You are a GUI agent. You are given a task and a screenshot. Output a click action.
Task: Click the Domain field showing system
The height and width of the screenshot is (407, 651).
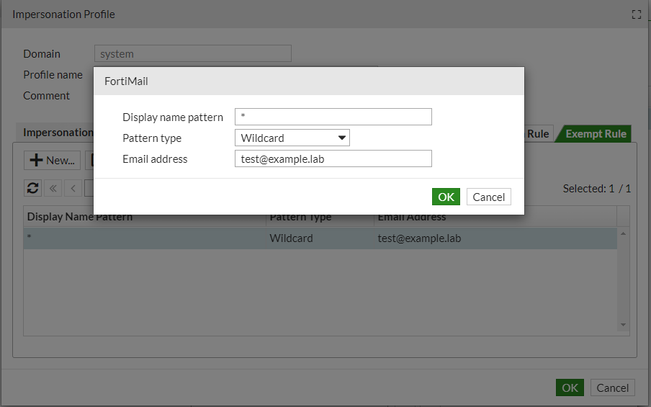click(192, 54)
